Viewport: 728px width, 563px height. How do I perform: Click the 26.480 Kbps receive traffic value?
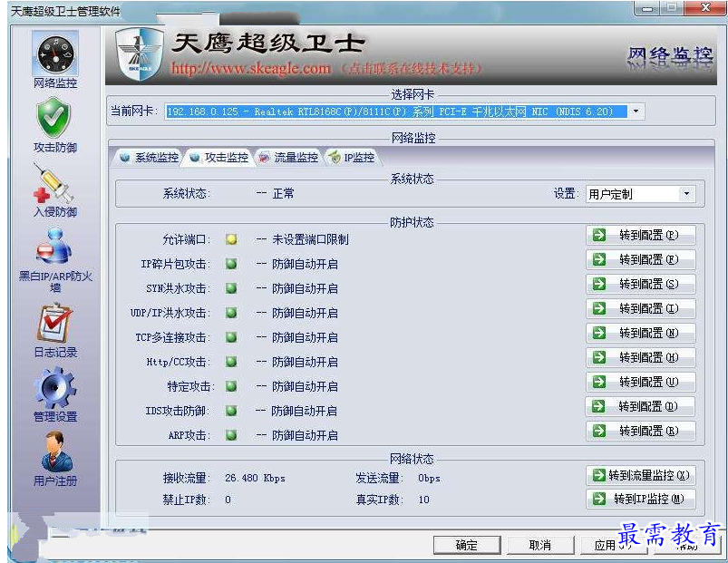pos(255,478)
